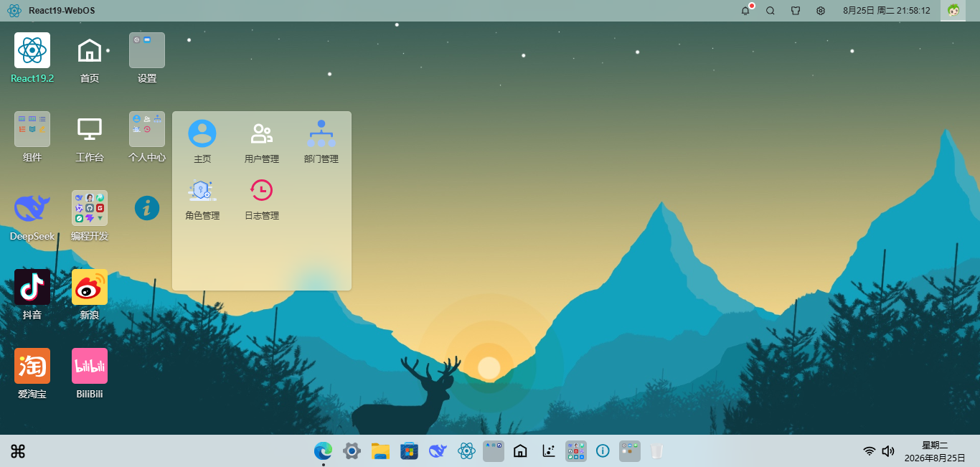The image size is (980, 467).
Task: Open the trash bin in the taskbar
Action: [656, 451]
